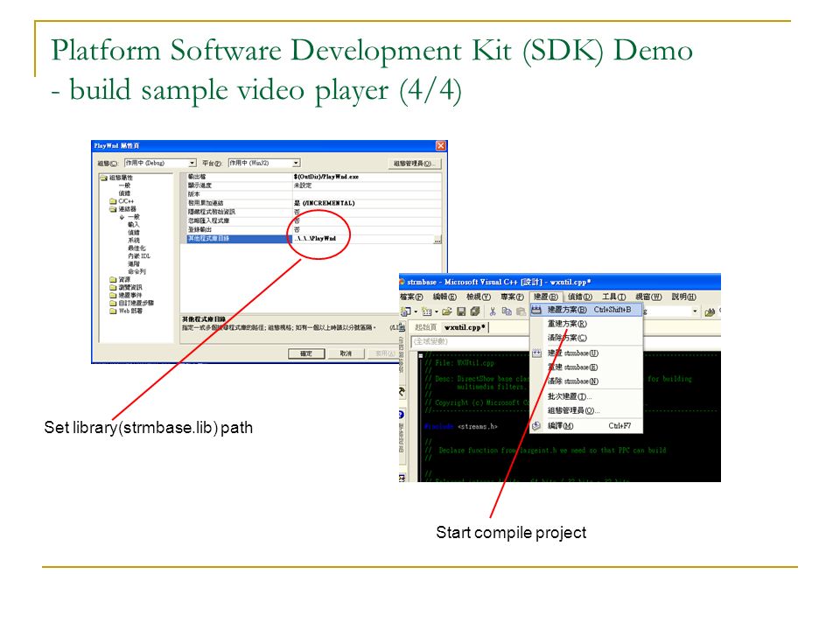The width and height of the screenshot is (840, 630).
Task: Click the Save All toolbar icon
Action: click(x=475, y=311)
